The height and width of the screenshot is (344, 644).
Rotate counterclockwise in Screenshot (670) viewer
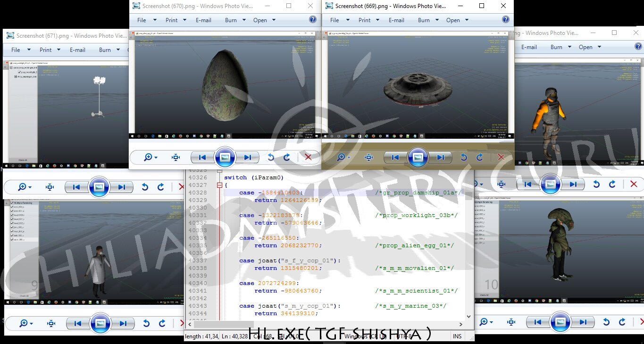tap(271, 157)
